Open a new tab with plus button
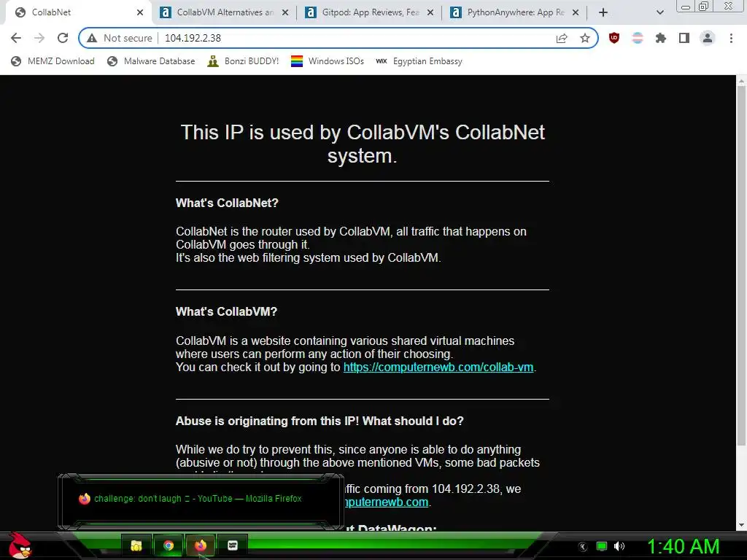 pos(603,12)
